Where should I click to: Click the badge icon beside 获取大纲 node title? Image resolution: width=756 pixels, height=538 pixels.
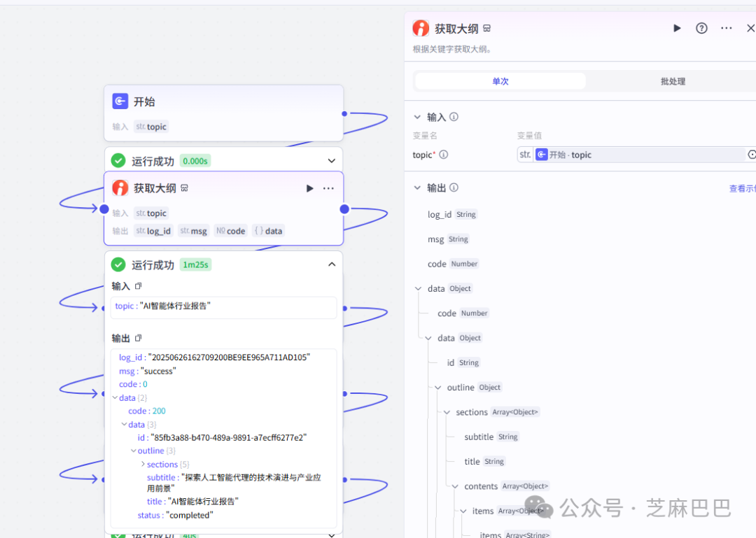[x=184, y=188]
